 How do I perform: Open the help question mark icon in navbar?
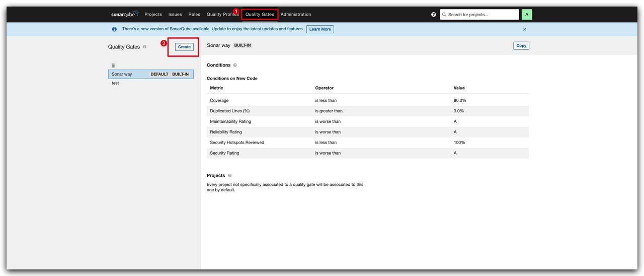[434, 15]
